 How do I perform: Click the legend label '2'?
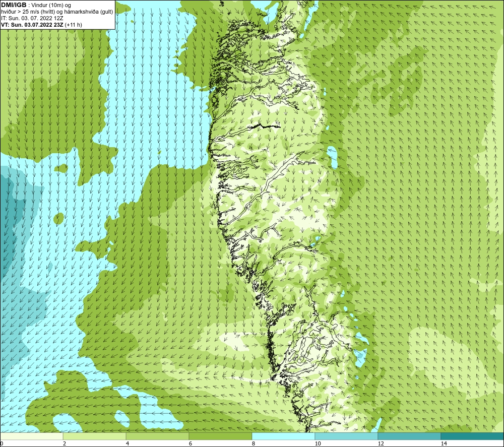coord(65,444)
